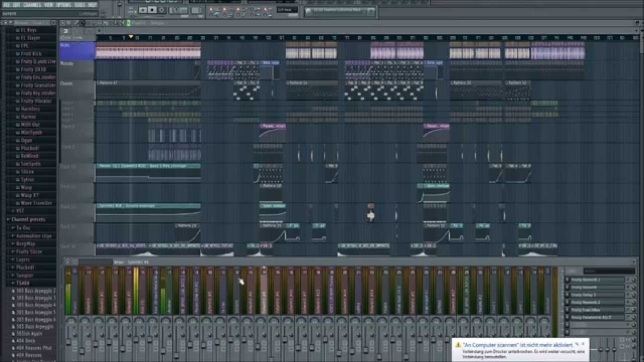Open slot menu arrow for Fruity Delay 2
Screen dimensions: 644x362
click(567, 295)
